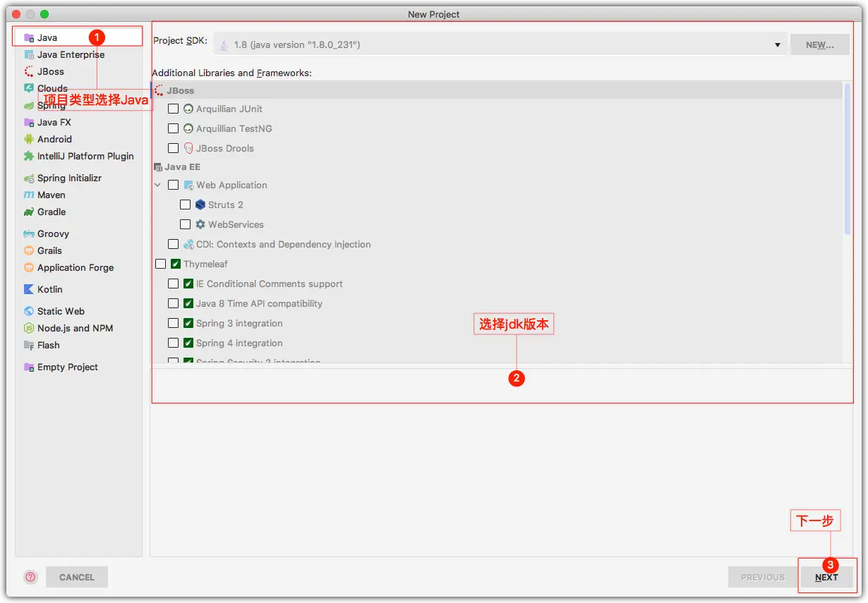
Task: Enable Spring 4 integration checkbox
Action: 174,343
